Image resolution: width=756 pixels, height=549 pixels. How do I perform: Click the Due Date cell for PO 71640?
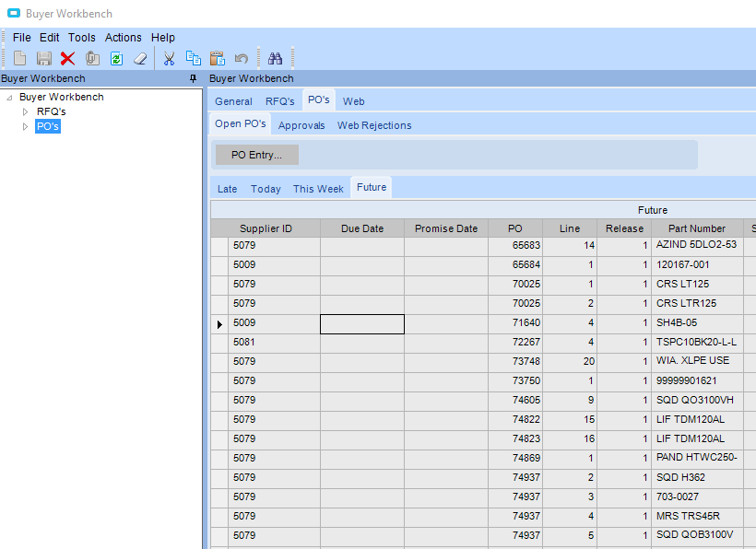(x=362, y=324)
